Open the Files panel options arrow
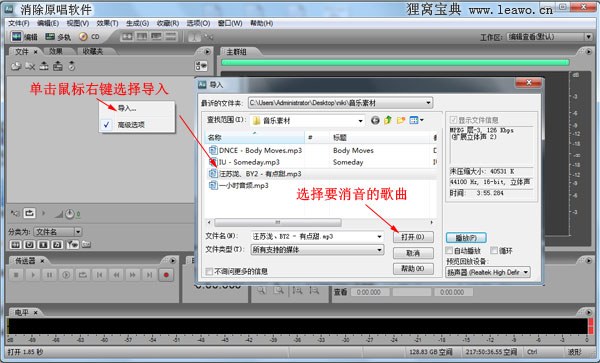Screen dimensions: 600x363 (207, 52)
